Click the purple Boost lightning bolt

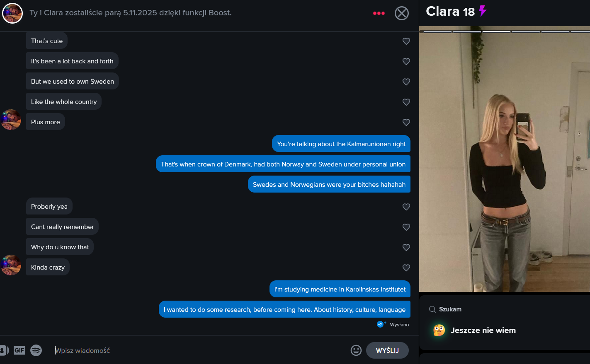(x=483, y=11)
